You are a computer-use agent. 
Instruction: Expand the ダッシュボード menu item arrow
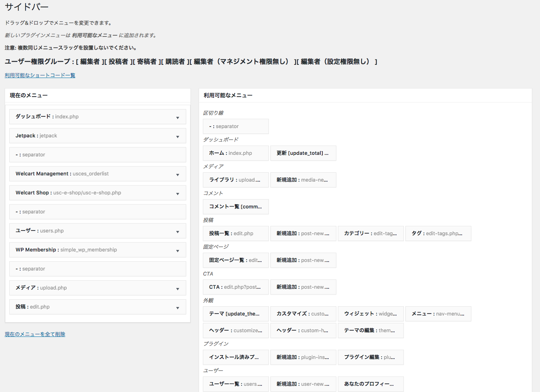tap(178, 117)
